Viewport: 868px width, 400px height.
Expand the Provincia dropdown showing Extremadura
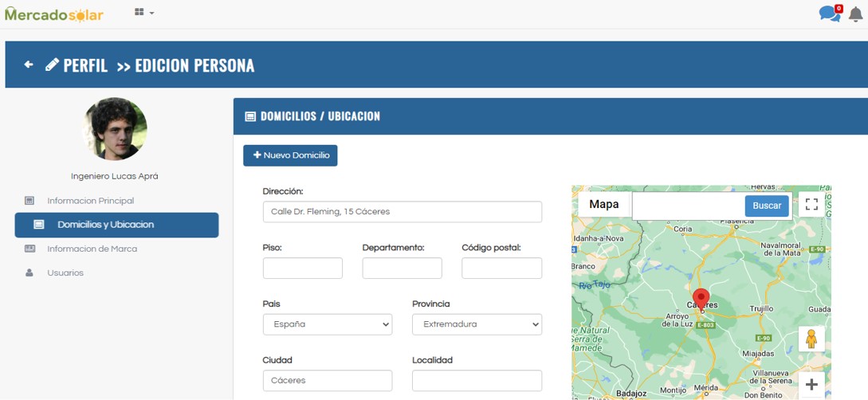476,324
